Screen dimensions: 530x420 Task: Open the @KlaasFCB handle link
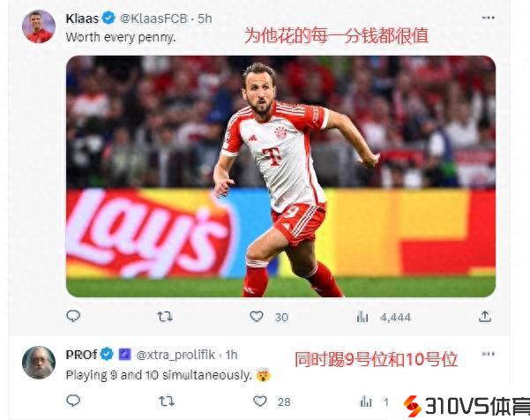click(x=153, y=19)
